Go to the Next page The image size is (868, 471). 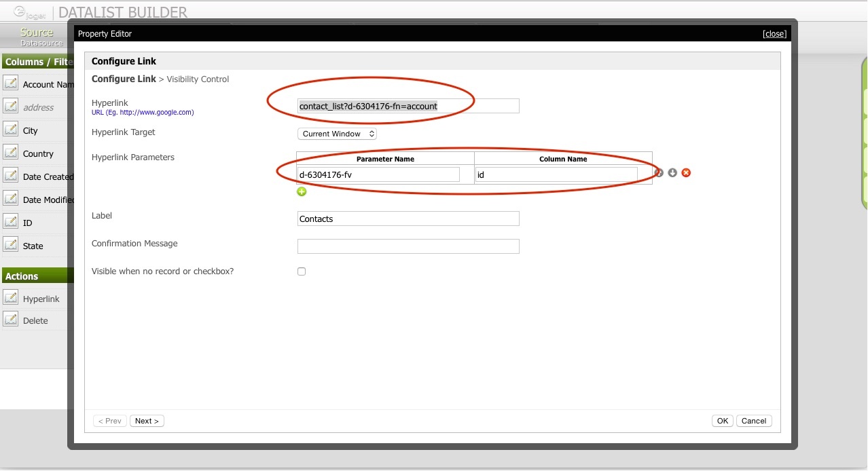point(147,421)
